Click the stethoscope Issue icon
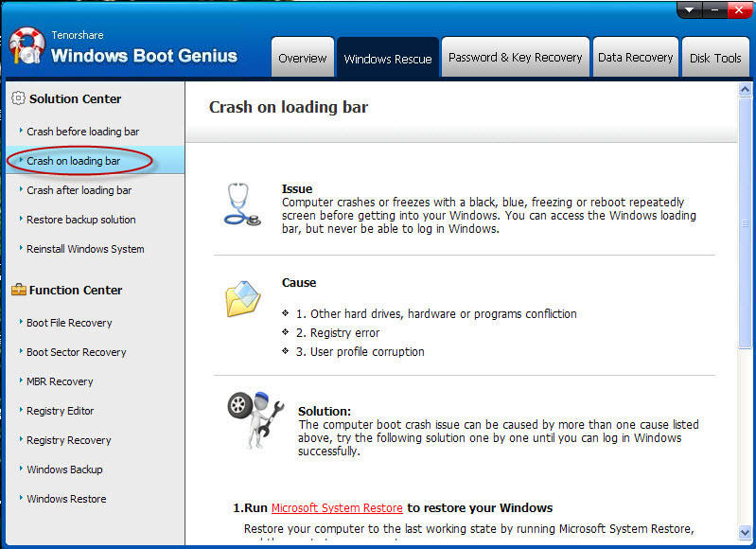756x549 pixels. coord(242,204)
